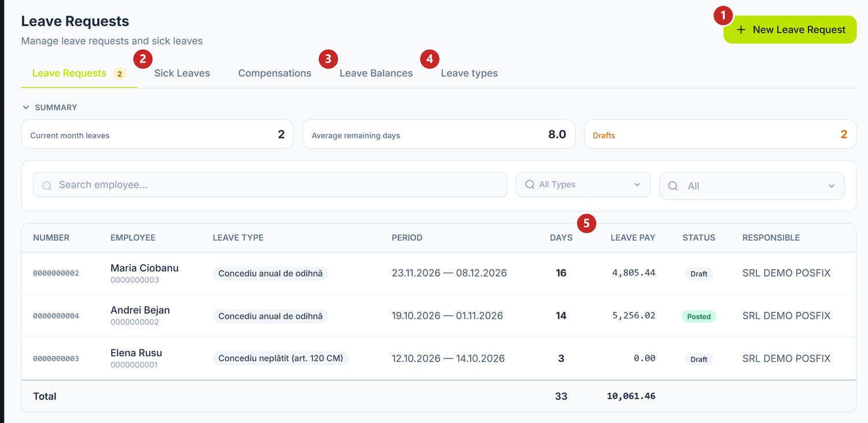Click total leave pay 10,061.46
Image resolution: width=868 pixels, height=423 pixels.
point(631,396)
